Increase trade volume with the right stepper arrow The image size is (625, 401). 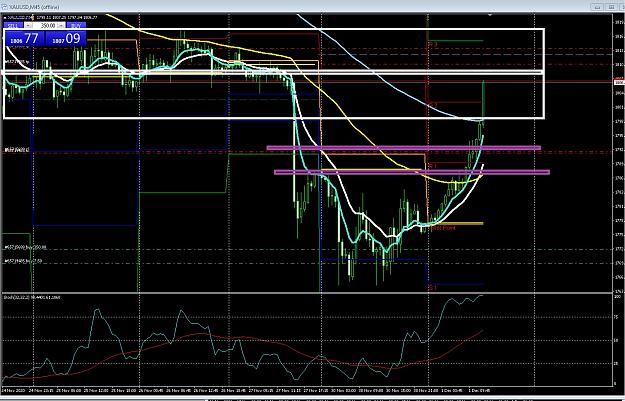coord(61,26)
